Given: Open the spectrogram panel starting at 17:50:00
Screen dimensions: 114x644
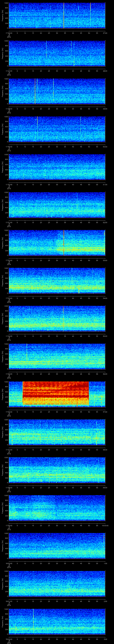Looking at the screenshot, I should click(57, 167).
